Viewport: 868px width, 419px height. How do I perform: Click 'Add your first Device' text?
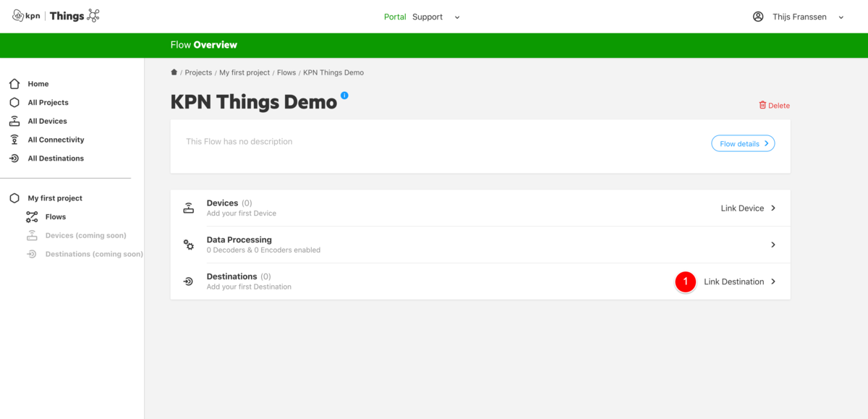click(x=242, y=213)
